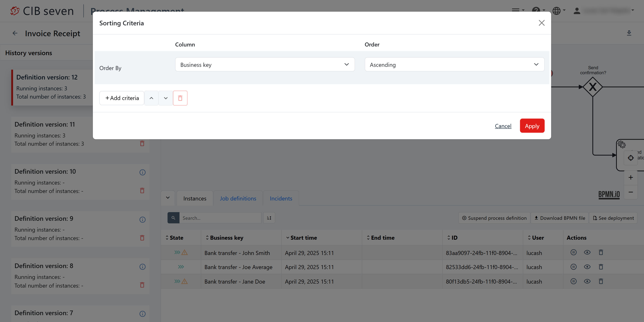Show info for Definition version 7
The width and height of the screenshot is (644, 322).
coord(142,314)
